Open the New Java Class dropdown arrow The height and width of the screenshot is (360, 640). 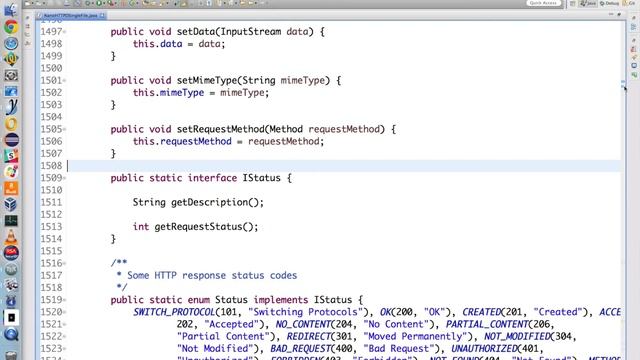click(137, 3)
